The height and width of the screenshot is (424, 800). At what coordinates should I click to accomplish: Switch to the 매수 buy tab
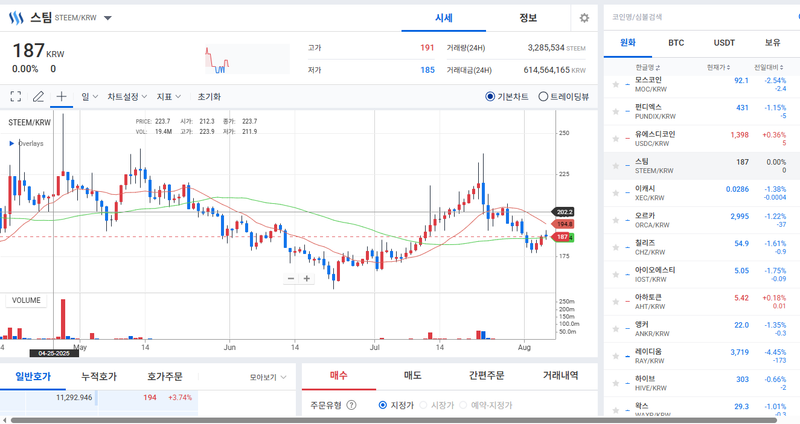click(338, 376)
